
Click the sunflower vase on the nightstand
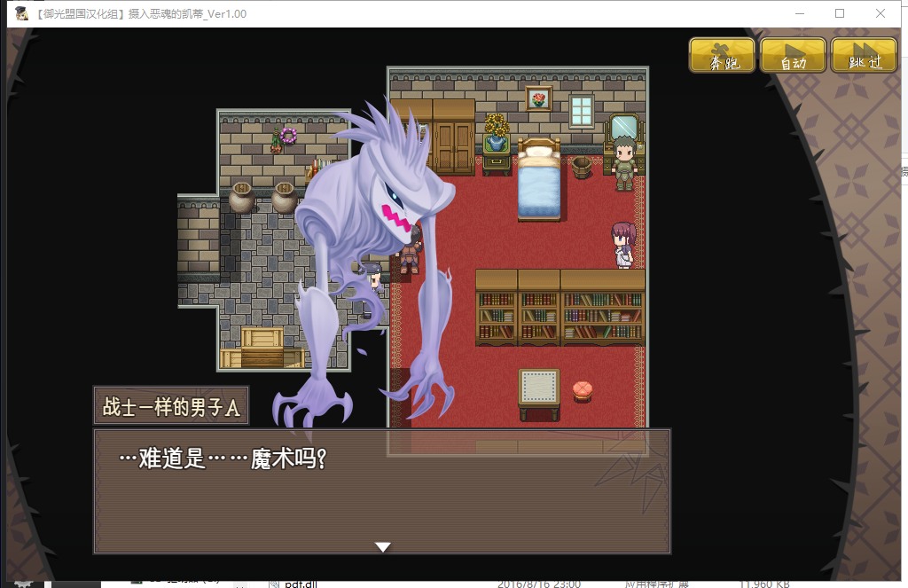pyautogui.click(x=497, y=132)
